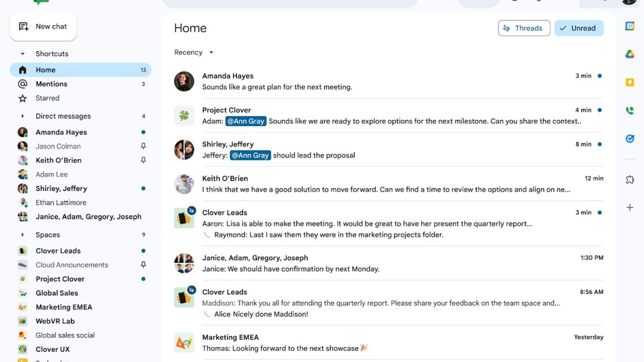The height and width of the screenshot is (362, 644).
Task: Open Google Tasks side panel icon
Action: pos(630,139)
